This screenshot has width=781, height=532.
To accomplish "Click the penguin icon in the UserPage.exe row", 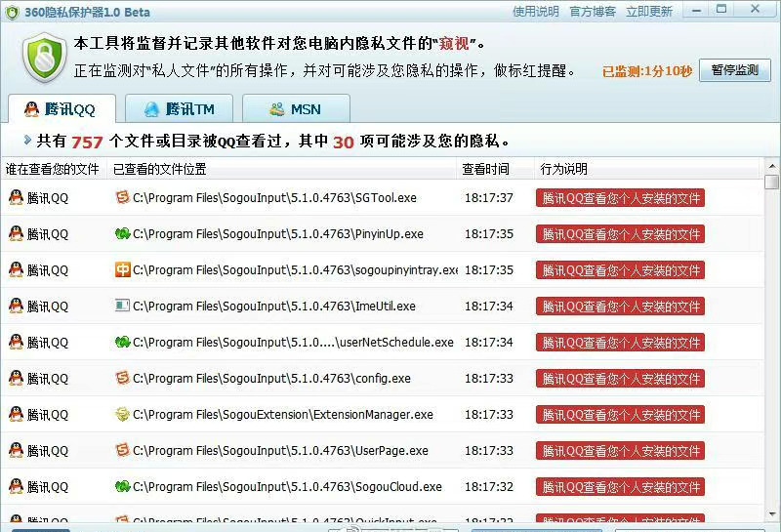I will point(16,450).
